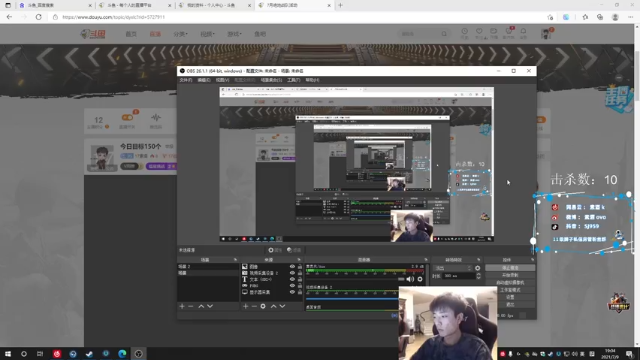
Task: Mute microphone with mixer speaker icon
Action: 410,279
